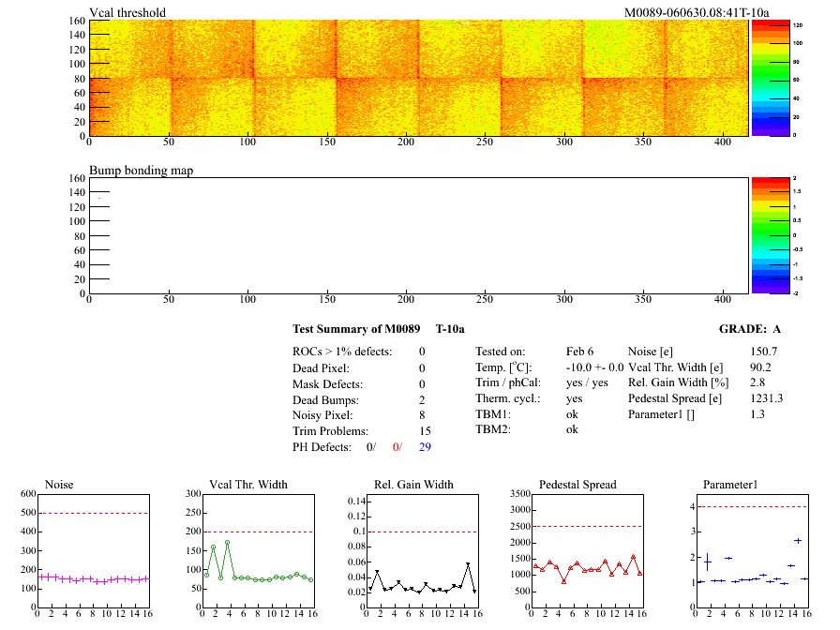The height and width of the screenshot is (630, 840).
Task: Click the Dead Bumps row label
Action: pos(324,399)
